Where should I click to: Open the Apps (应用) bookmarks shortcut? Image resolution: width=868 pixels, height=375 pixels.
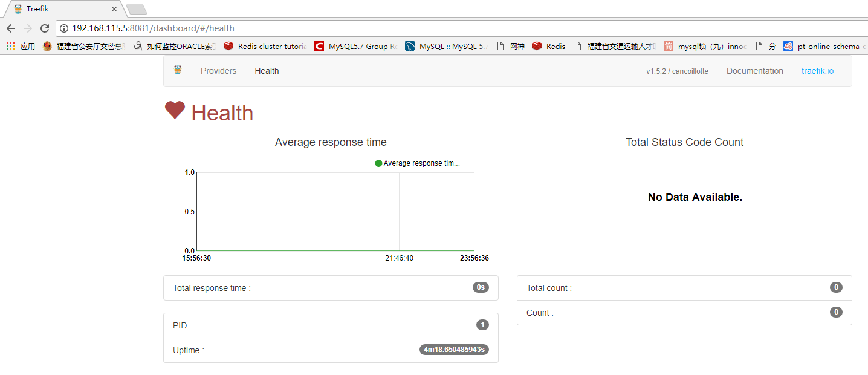pyautogui.click(x=21, y=46)
